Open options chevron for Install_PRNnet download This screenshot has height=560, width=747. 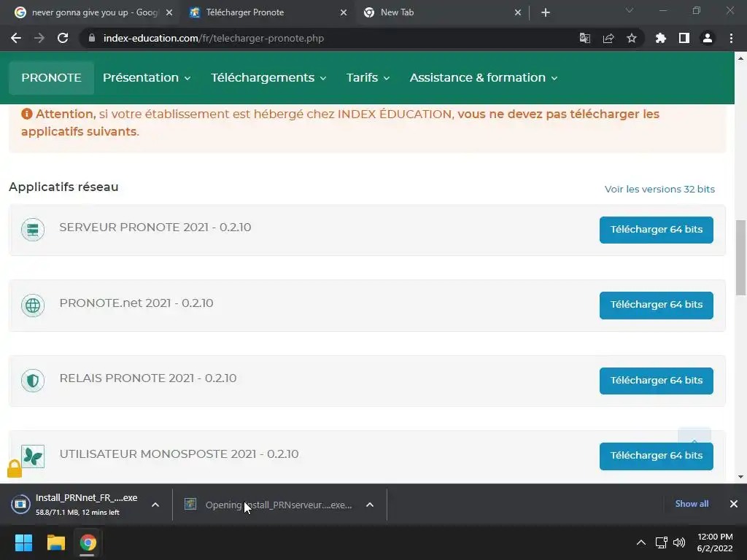(x=155, y=505)
